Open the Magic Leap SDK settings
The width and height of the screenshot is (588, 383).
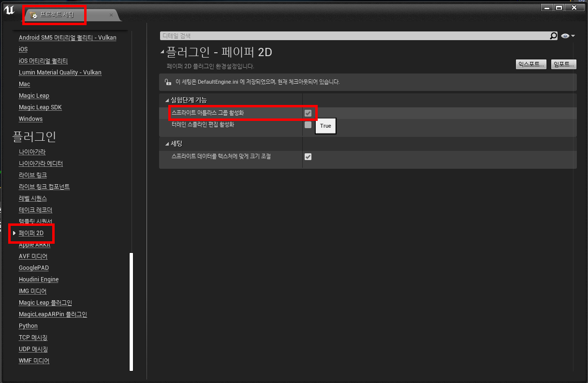40,107
